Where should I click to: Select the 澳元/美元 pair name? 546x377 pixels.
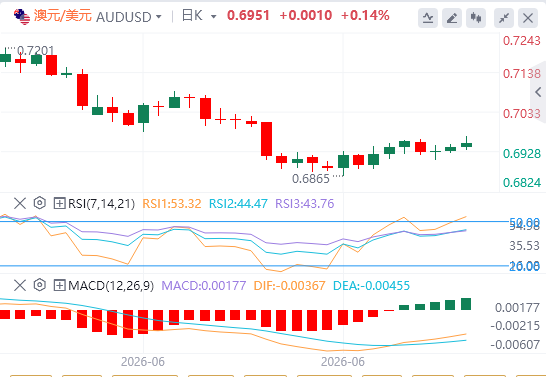(63, 16)
